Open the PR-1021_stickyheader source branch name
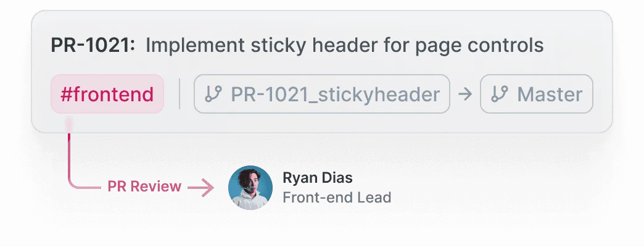Screen dimensions: 644x247 coord(335,94)
